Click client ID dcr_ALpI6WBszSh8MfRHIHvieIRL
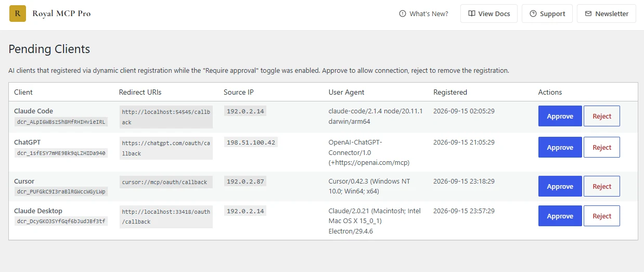The height and width of the screenshot is (272, 644). tap(61, 122)
